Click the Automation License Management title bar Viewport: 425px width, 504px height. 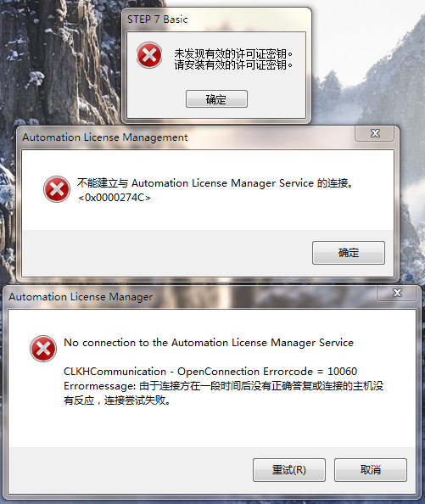(x=187, y=137)
